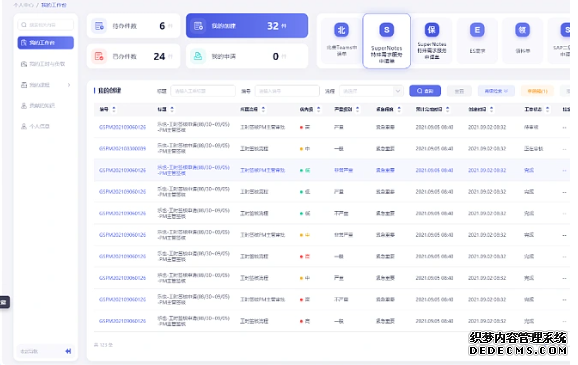578x365 pixels.
Task: Sort table by 紧急程度 column arrows
Action: click(x=399, y=110)
